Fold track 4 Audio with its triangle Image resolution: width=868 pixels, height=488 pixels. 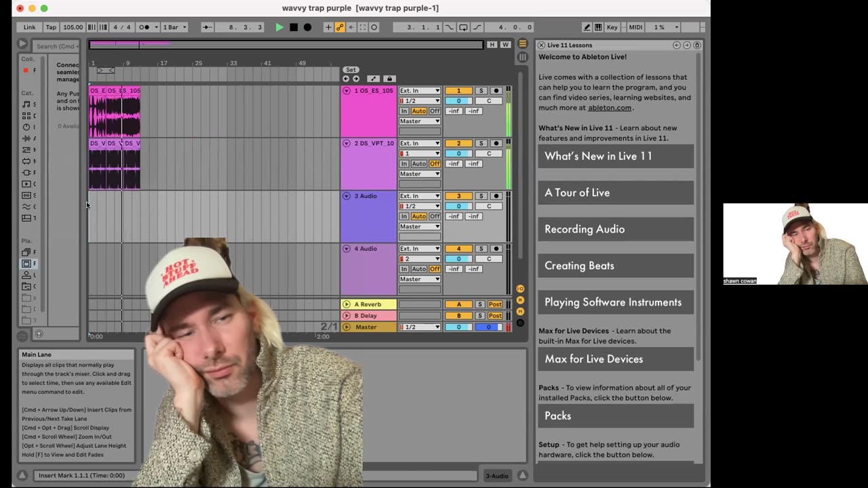click(347, 249)
